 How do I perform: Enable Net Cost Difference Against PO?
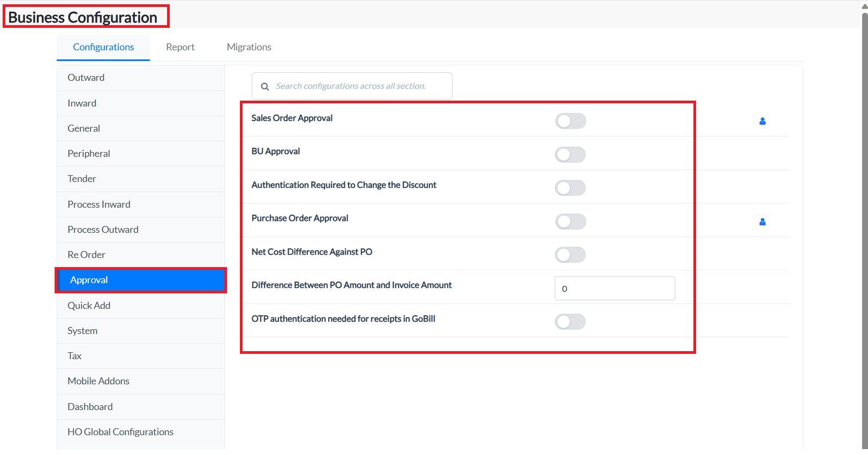(570, 255)
